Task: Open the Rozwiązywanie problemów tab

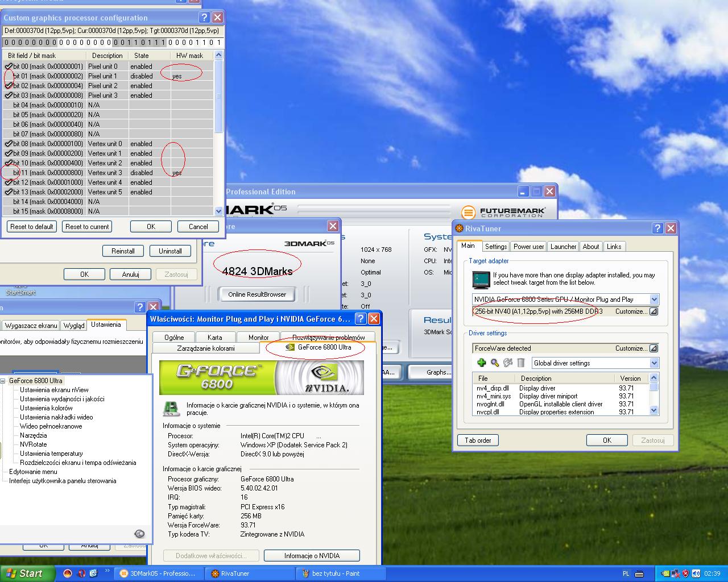Action: [x=329, y=338]
